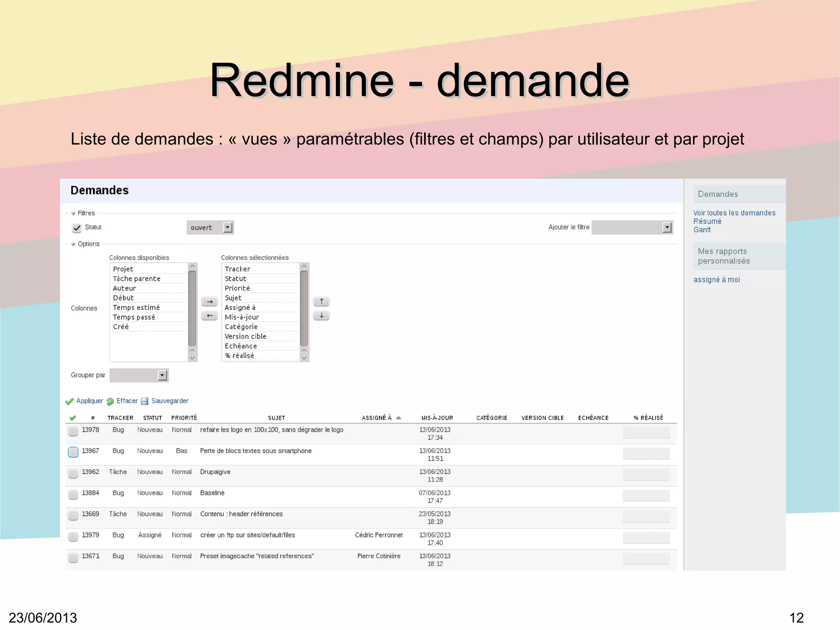Click the Sauvegarder link
This screenshot has height=630, width=840.
(x=170, y=401)
